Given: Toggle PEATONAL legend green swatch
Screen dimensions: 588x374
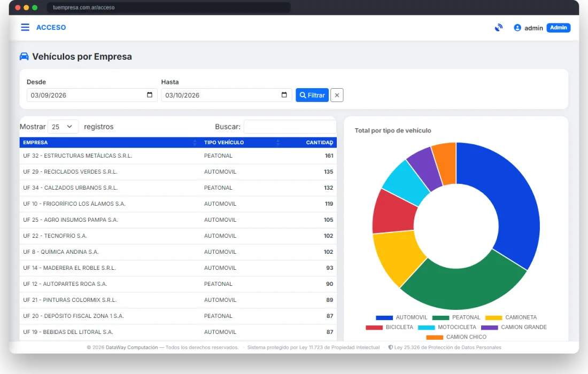Looking at the screenshot, I should click(x=440, y=318).
